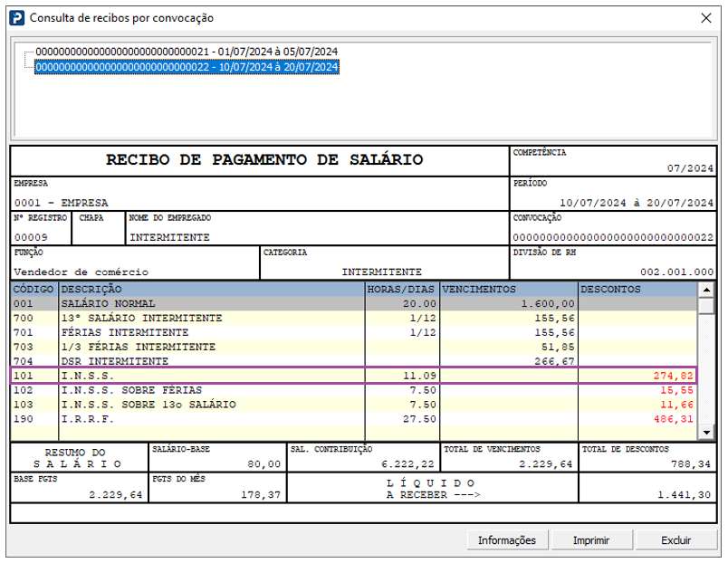Image resolution: width=728 pixels, height=563 pixels.
Task: Click the DESCONTOS column header
Action: pos(638,289)
